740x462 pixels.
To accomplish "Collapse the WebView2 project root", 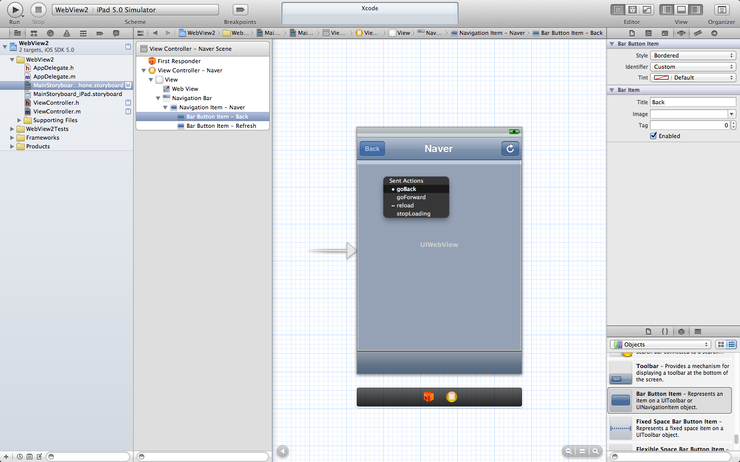I will point(5,46).
